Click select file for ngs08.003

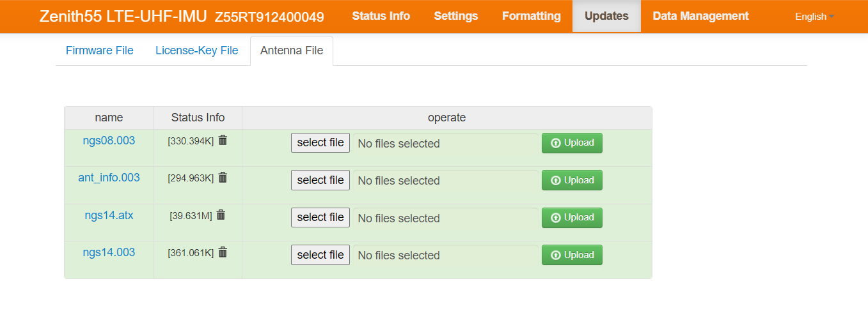[x=320, y=142]
